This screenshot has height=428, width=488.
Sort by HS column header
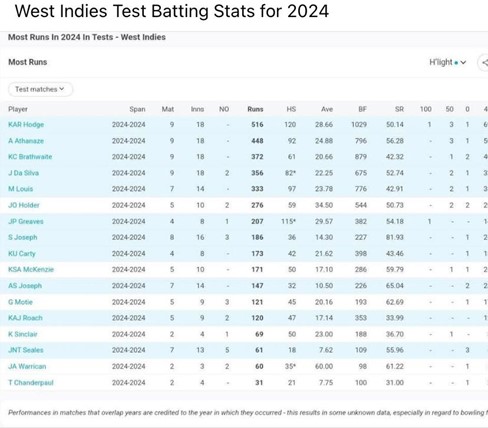(291, 109)
